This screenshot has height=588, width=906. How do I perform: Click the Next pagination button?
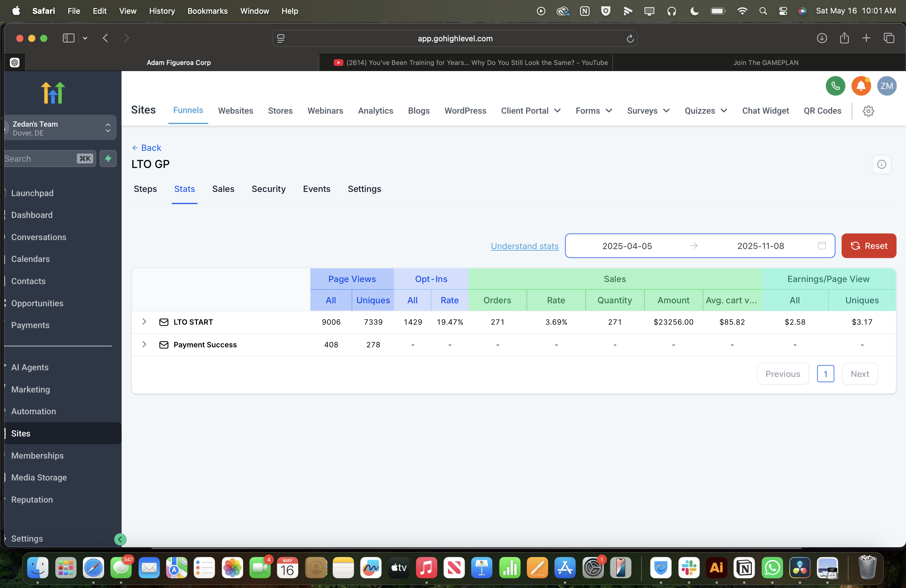click(x=860, y=374)
